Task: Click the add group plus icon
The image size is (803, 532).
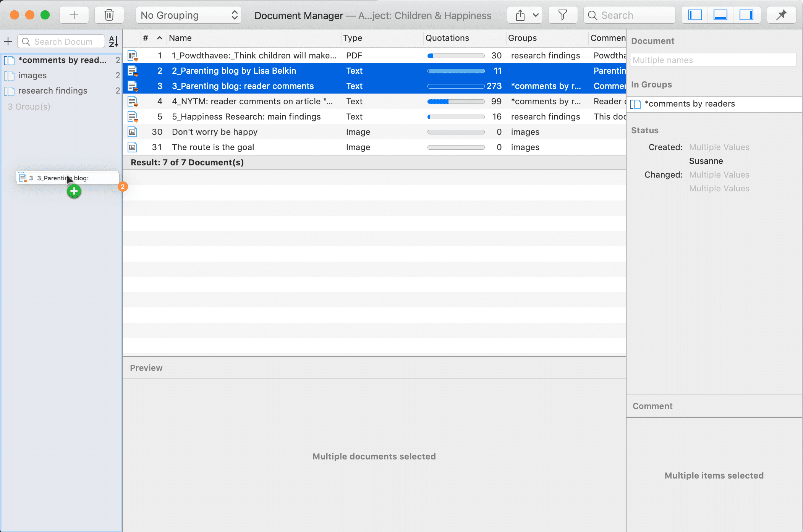Action: tap(8, 41)
